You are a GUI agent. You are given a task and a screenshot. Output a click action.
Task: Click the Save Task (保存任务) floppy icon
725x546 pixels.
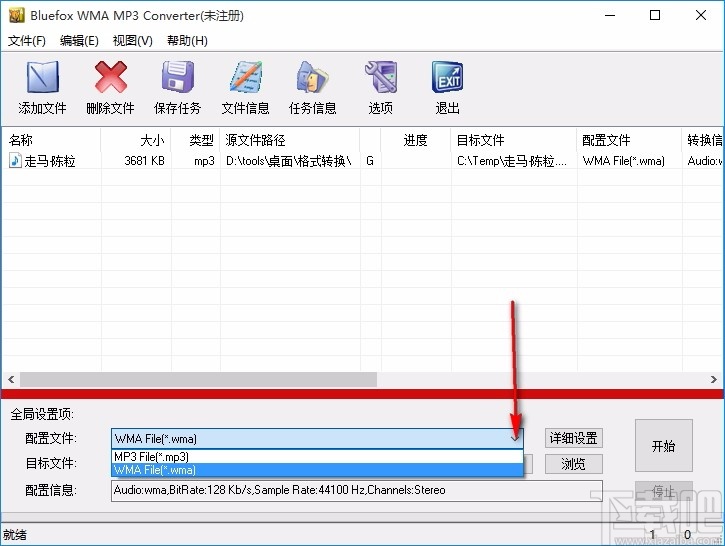(178, 77)
